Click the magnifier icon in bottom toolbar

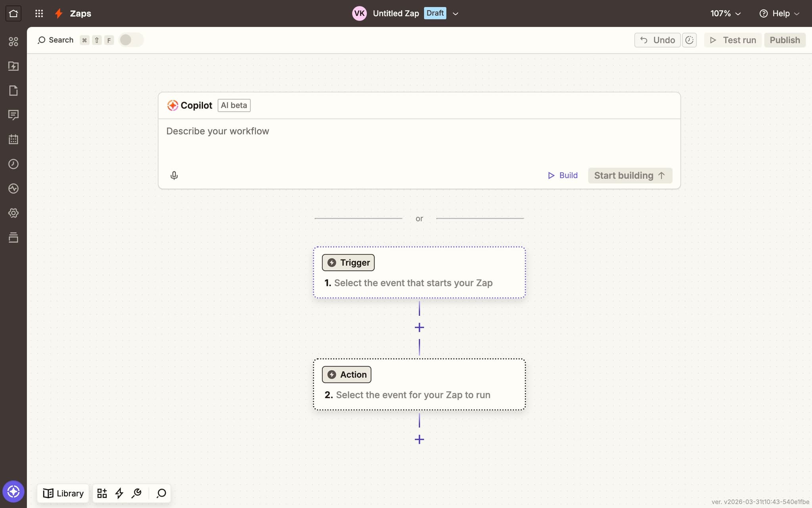pos(161,493)
